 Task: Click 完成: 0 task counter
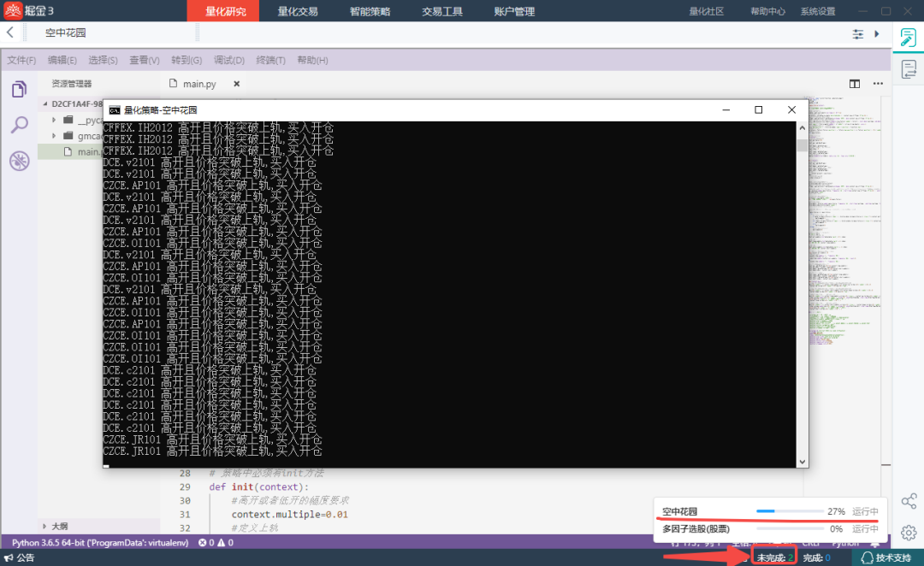[816, 557]
